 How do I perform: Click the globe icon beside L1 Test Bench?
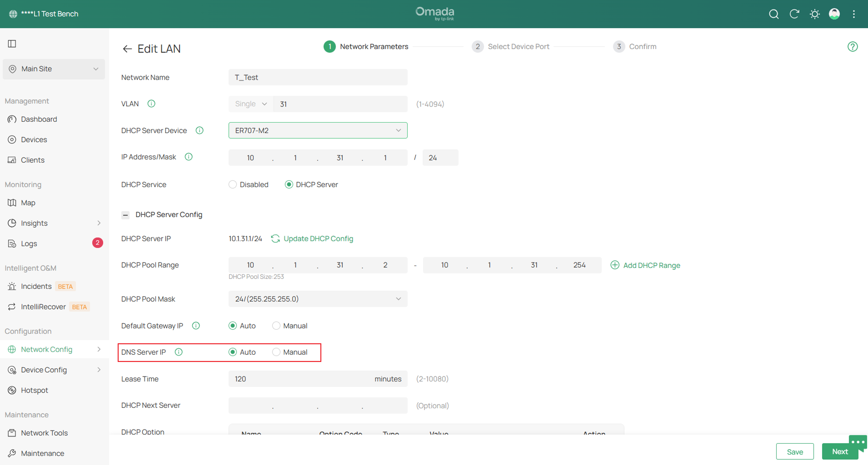[x=13, y=14]
